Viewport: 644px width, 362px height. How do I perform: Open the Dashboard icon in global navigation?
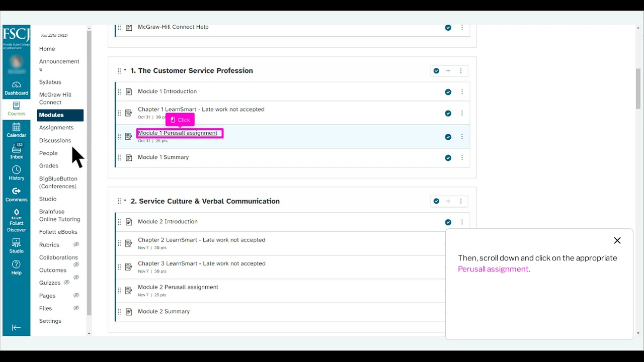click(16, 88)
